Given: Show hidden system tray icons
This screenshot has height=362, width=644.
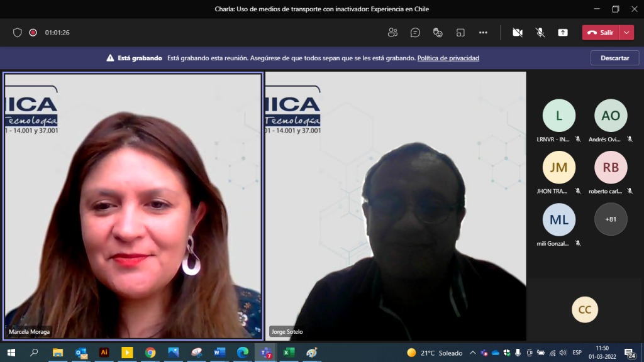Looking at the screenshot, I should coord(473,353).
